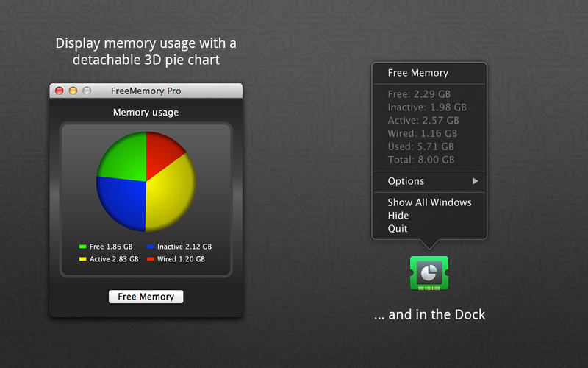Click the FreeMemory Pro window title
This screenshot has height=368, width=588.
(146, 91)
